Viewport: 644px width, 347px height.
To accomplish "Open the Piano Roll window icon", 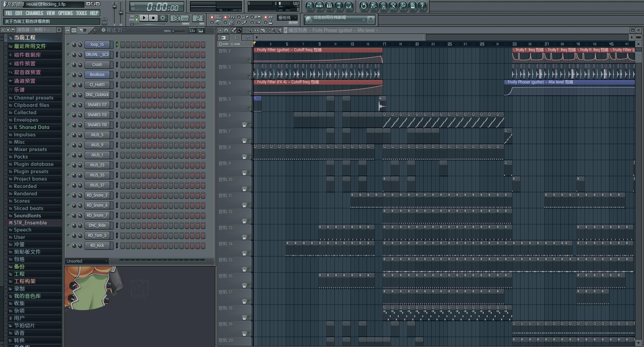I will click(x=329, y=6).
